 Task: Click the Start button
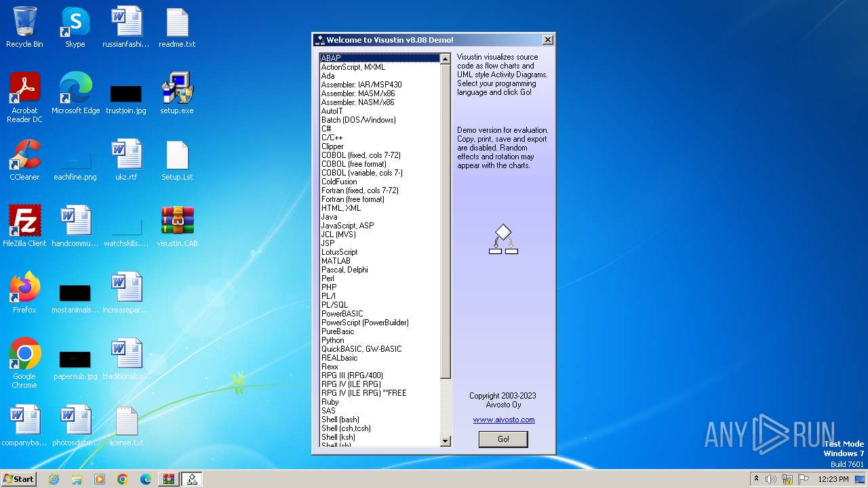coord(18,479)
